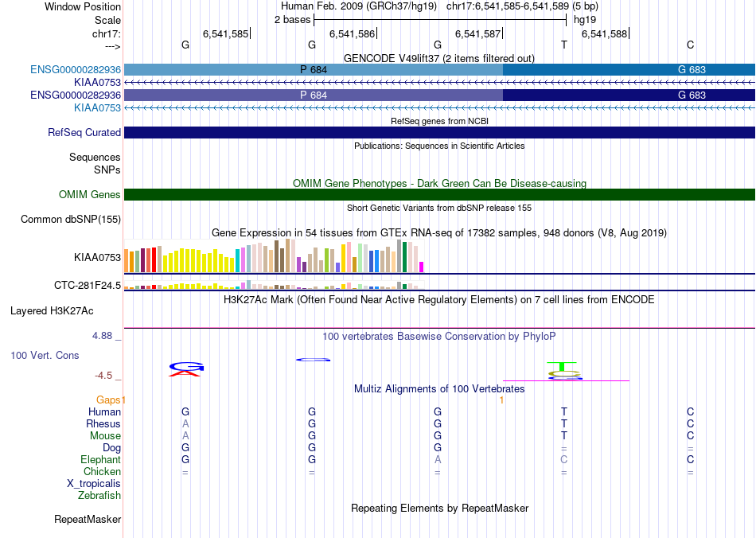Click the 'RefSeq Curated' track label
This screenshot has width=756, height=538.
pyautogui.click(x=84, y=133)
